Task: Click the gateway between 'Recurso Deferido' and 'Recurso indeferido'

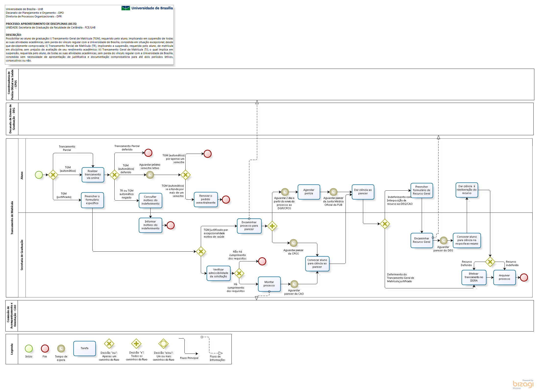Action: coord(490,262)
